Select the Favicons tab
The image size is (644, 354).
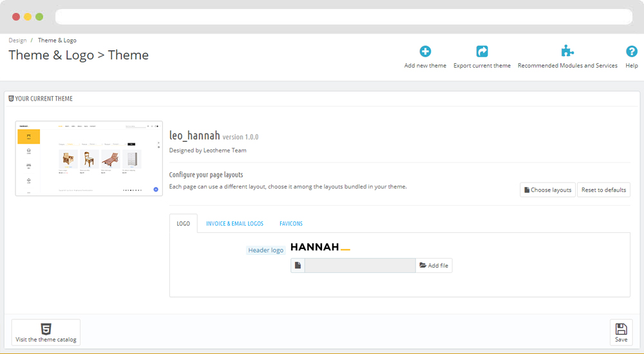(291, 224)
